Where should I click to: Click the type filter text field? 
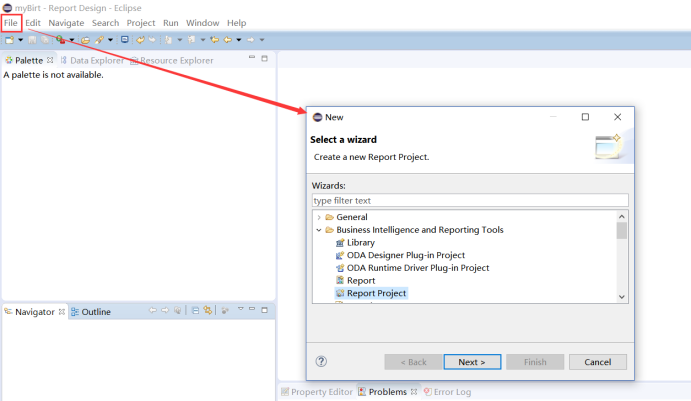pyautogui.click(x=470, y=200)
